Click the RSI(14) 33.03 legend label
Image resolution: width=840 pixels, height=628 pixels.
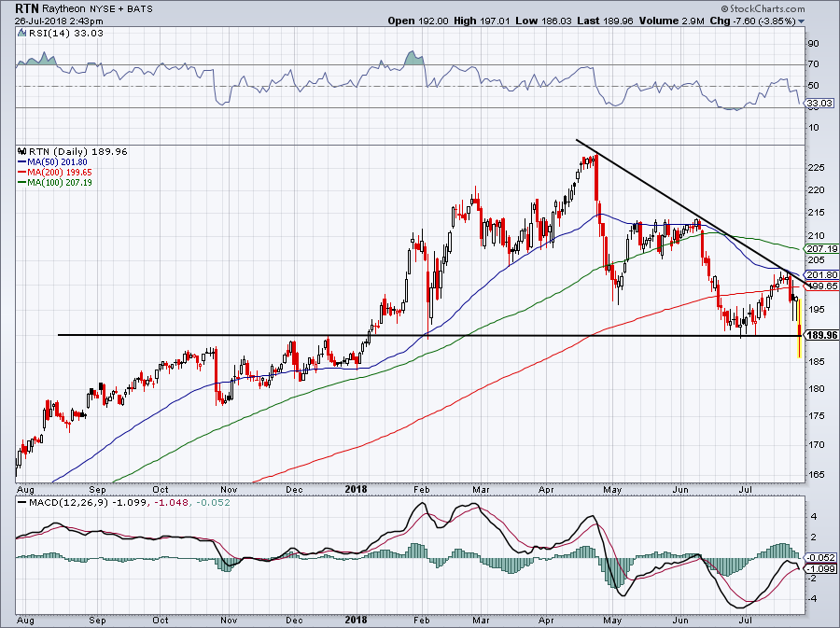tap(66, 34)
